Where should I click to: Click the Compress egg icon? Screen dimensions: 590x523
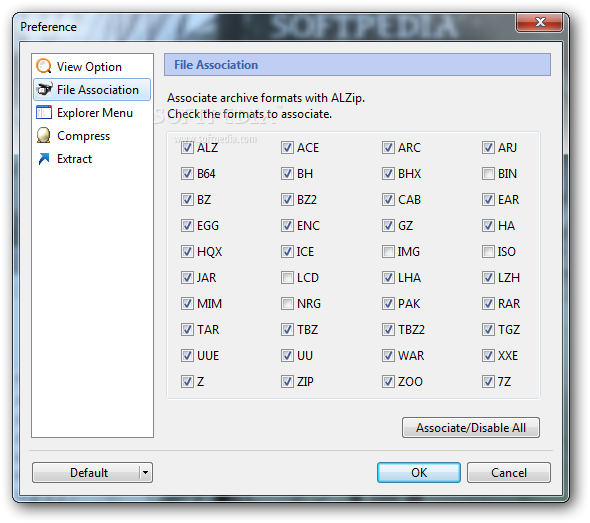point(44,135)
